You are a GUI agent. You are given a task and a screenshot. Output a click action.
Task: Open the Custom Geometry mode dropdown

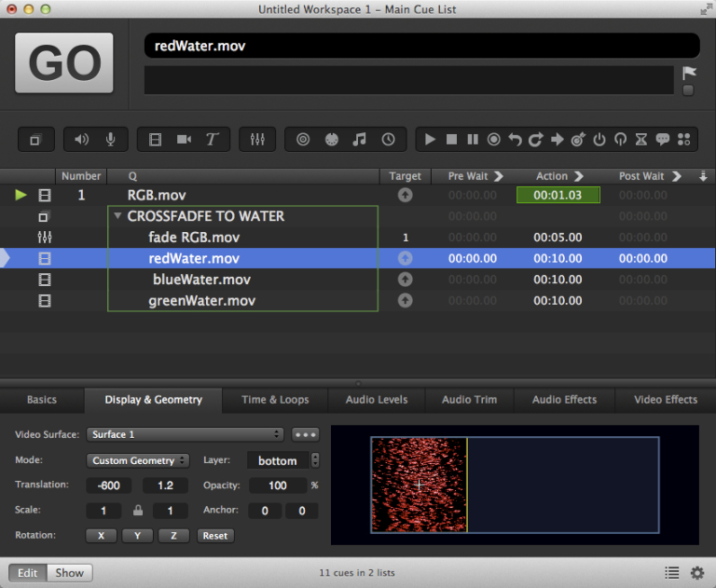138,460
